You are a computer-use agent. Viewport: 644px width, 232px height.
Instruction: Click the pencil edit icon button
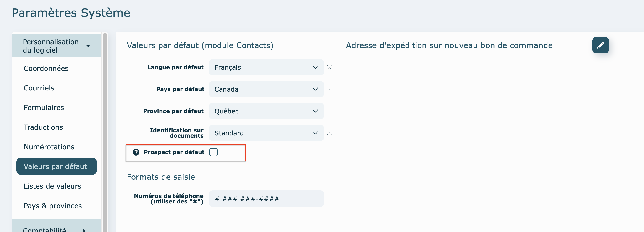[600, 45]
